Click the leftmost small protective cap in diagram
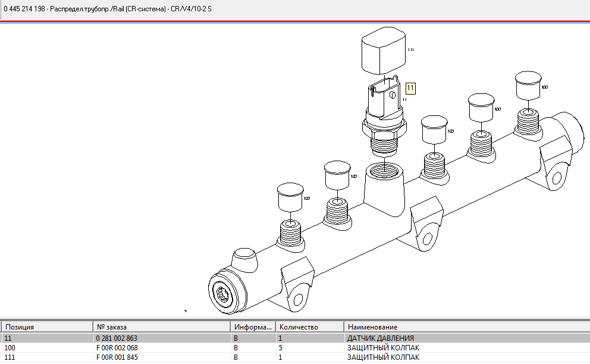Viewport: 590px width, 364px height. coord(290,197)
